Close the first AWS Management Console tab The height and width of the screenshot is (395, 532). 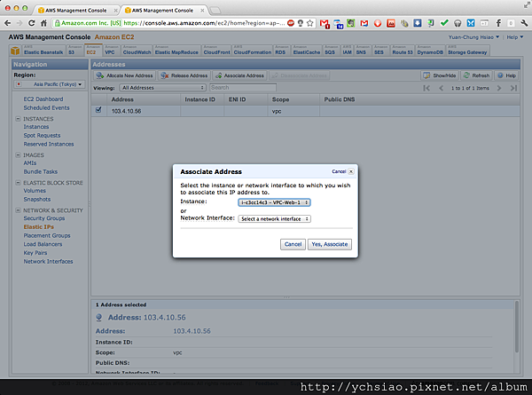click(x=115, y=11)
